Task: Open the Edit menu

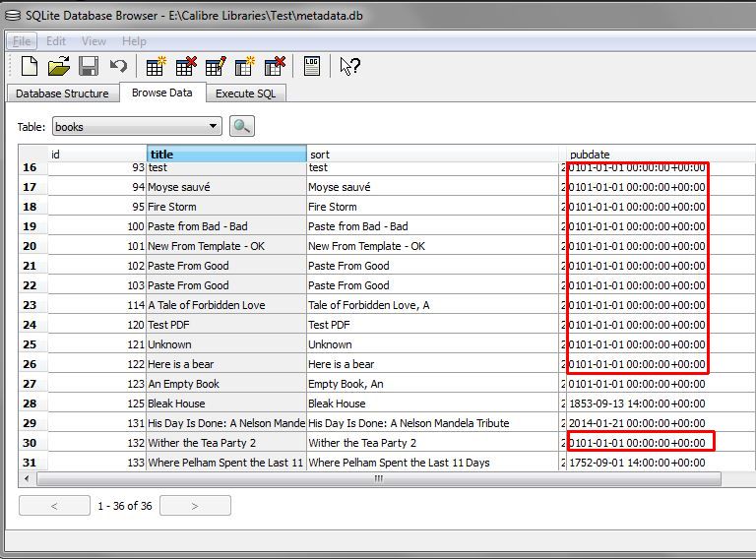Action: click(x=56, y=41)
